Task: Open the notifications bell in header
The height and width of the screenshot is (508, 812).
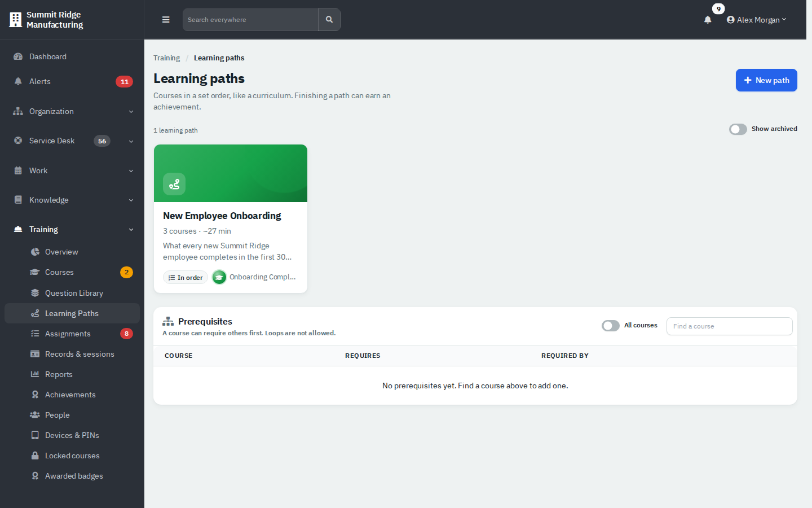Action: tap(708, 20)
